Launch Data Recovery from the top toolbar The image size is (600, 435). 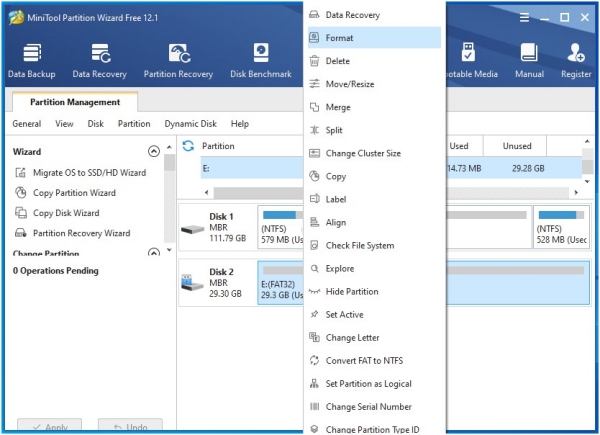click(x=100, y=61)
